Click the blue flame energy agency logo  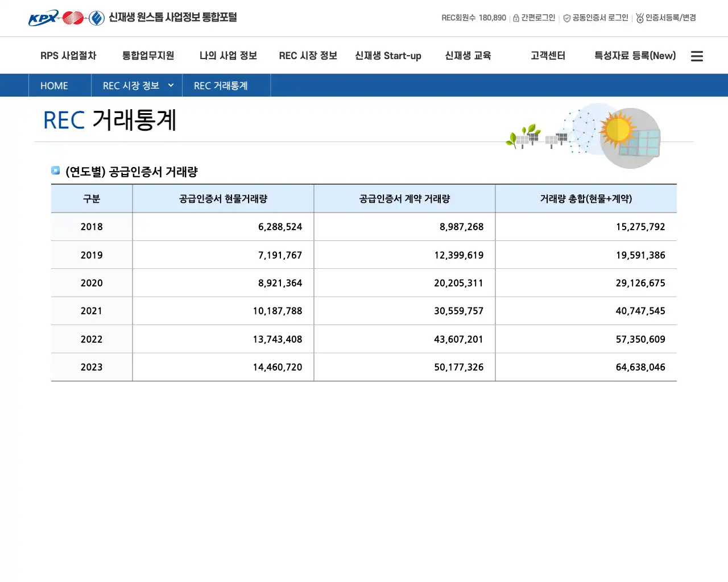(x=97, y=18)
